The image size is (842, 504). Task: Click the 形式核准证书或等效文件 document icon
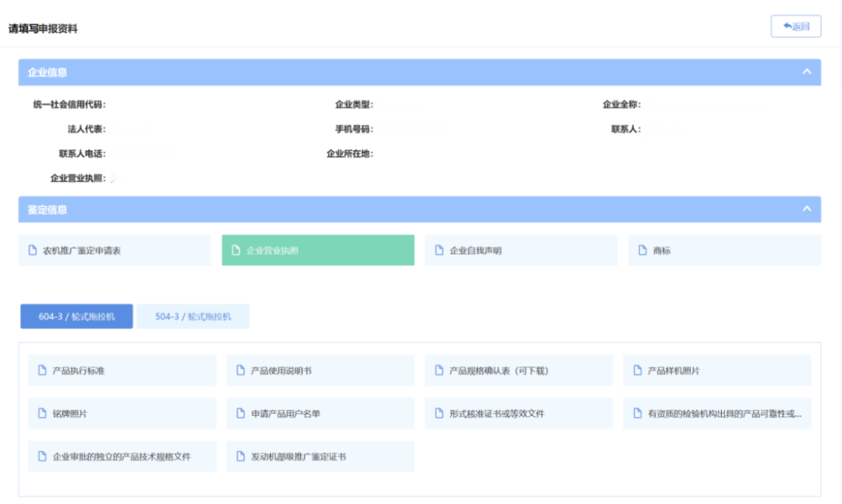click(x=440, y=414)
